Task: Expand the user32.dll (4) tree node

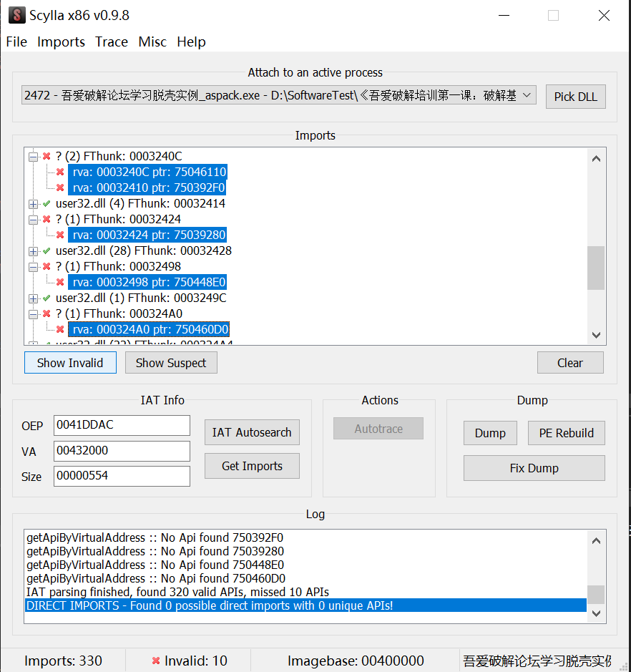Action: coord(33,204)
